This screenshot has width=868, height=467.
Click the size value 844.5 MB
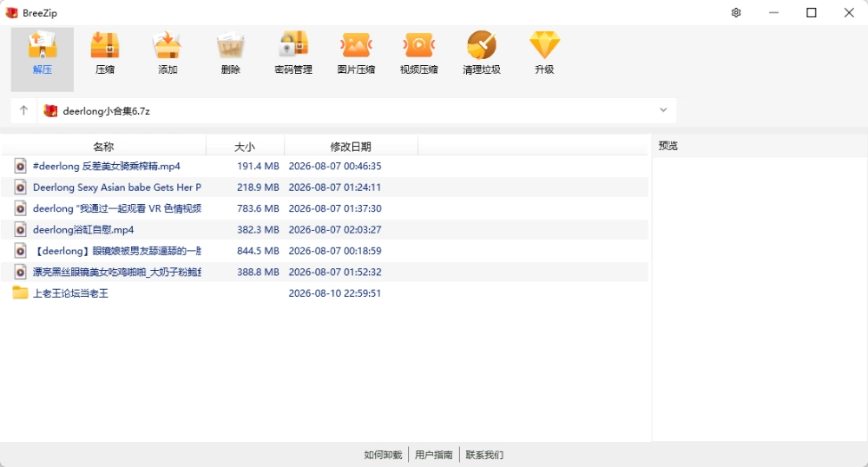(258, 251)
